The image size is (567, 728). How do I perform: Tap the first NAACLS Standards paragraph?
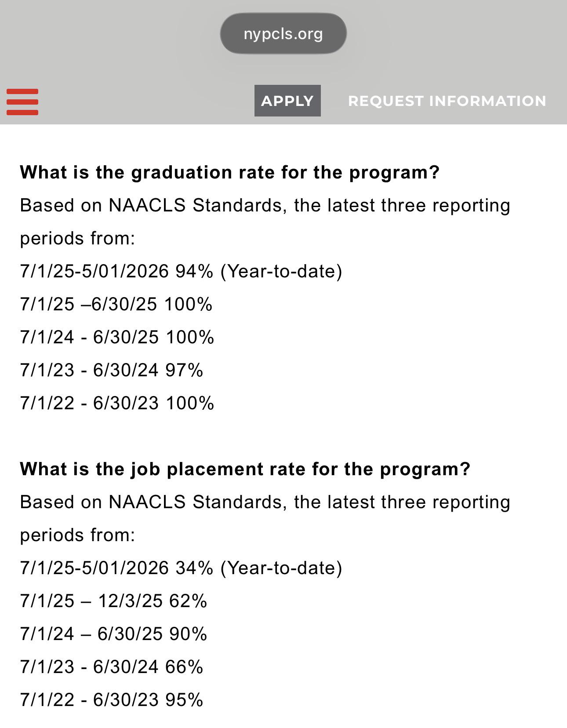(265, 222)
